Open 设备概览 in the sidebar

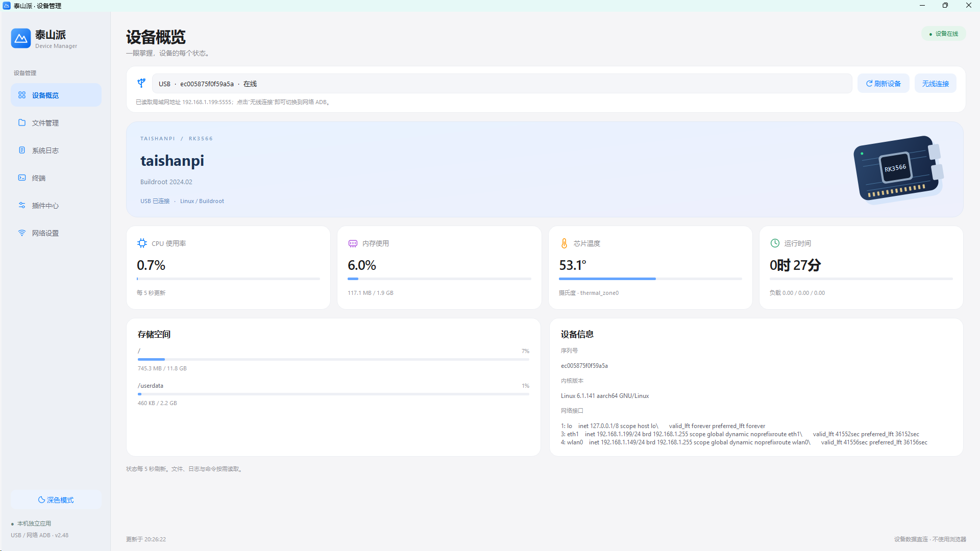56,95
